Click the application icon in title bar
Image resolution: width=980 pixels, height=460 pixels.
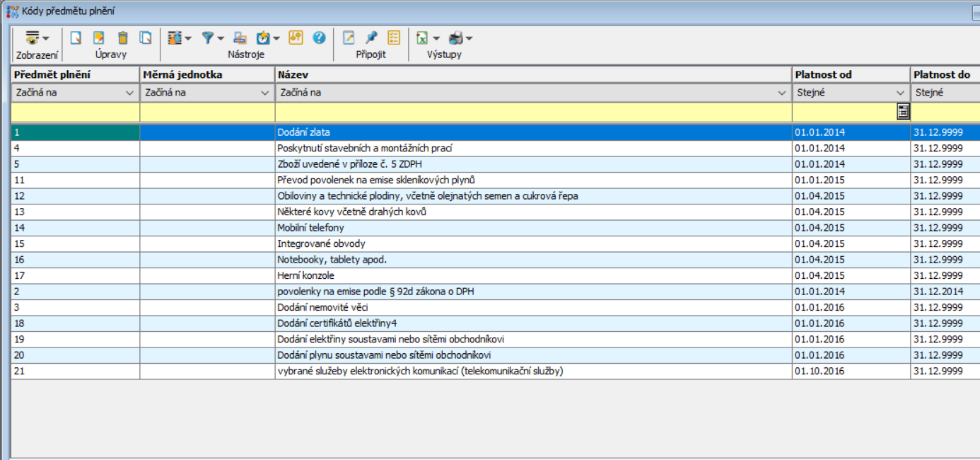pyautogui.click(x=13, y=11)
